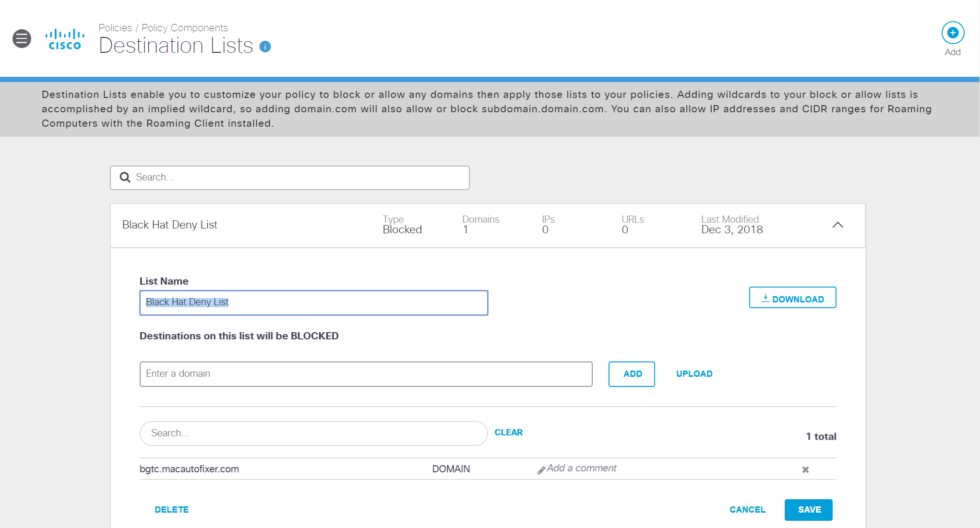Click the ADD domain button
The image size is (980, 528).
click(x=632, y=374)
